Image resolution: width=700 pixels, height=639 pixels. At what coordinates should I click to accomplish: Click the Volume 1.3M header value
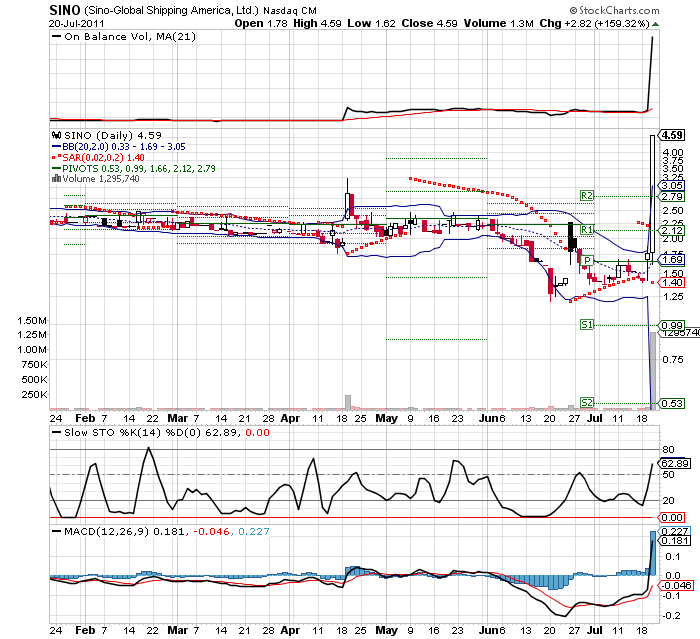pos(499,24)
